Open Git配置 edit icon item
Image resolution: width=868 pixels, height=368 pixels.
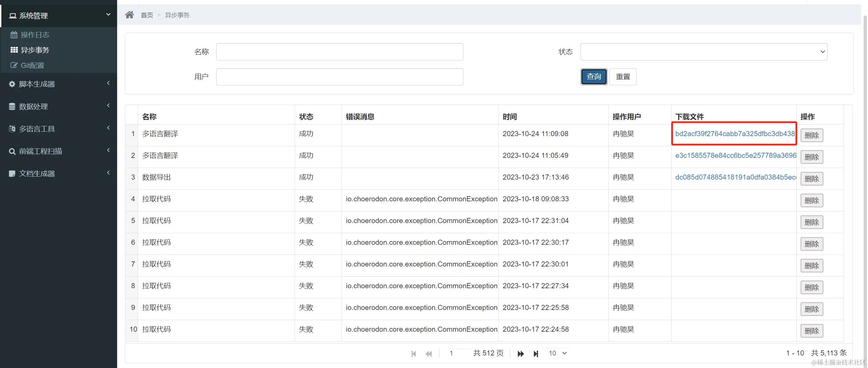click(x=14, y=65)
